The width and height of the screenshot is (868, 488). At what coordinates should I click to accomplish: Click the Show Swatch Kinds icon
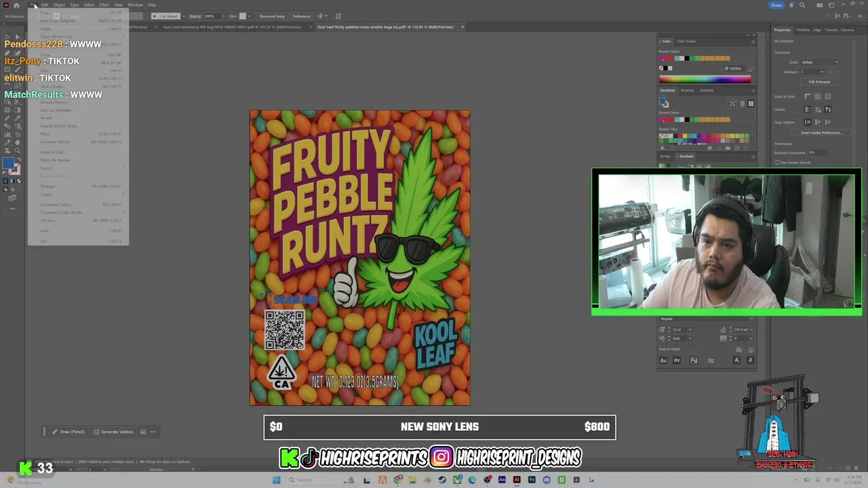click(710, 148)
